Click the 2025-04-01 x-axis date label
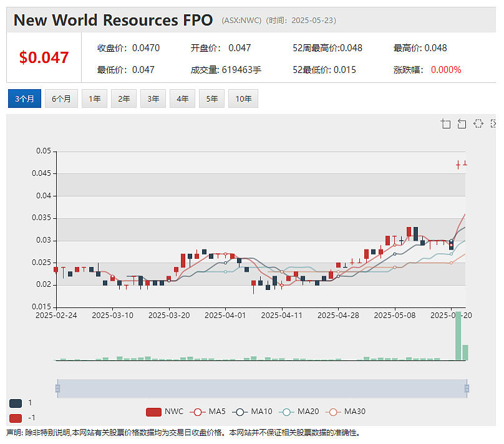 225,315
